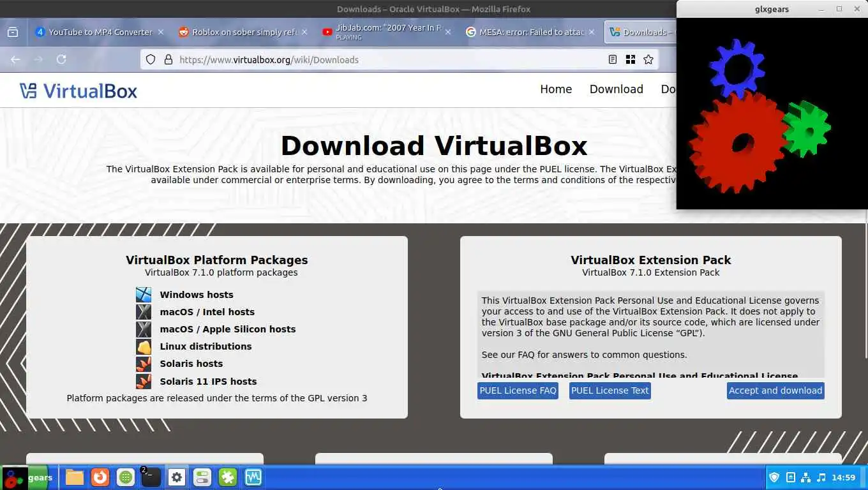Close the YouTube to MP4 Converter tab
Image resolution: width=868 pixels, height=490 pixels.
click(161, 32)
